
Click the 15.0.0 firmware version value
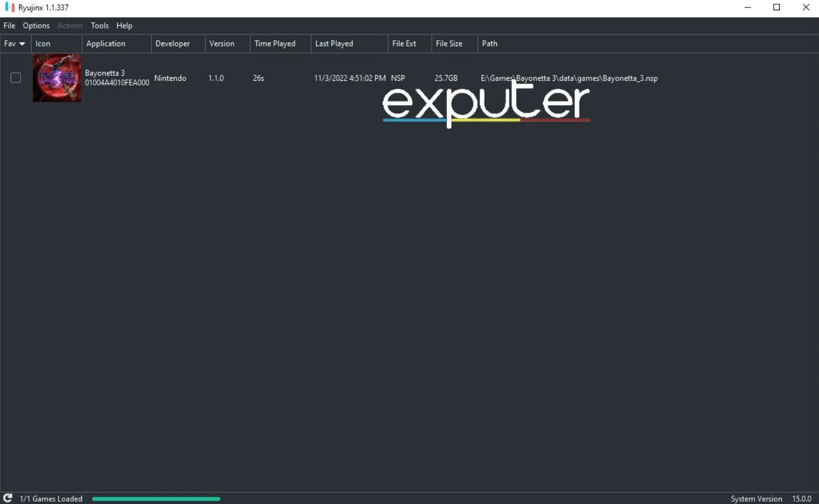801,498
